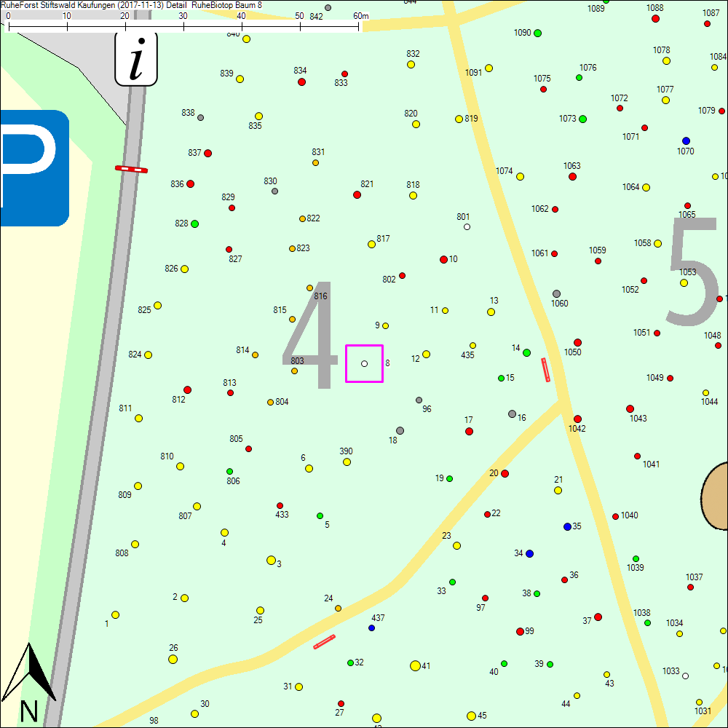Choose the gray marker of tree 1060
The height and width of the screenshot is (728, 728).
(x=556, y=293)
